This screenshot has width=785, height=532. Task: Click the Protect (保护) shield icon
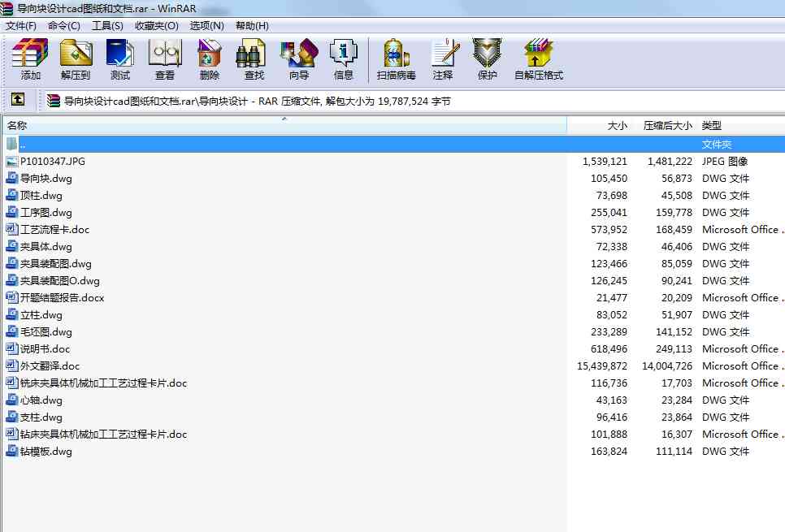(x=487, y=53)
